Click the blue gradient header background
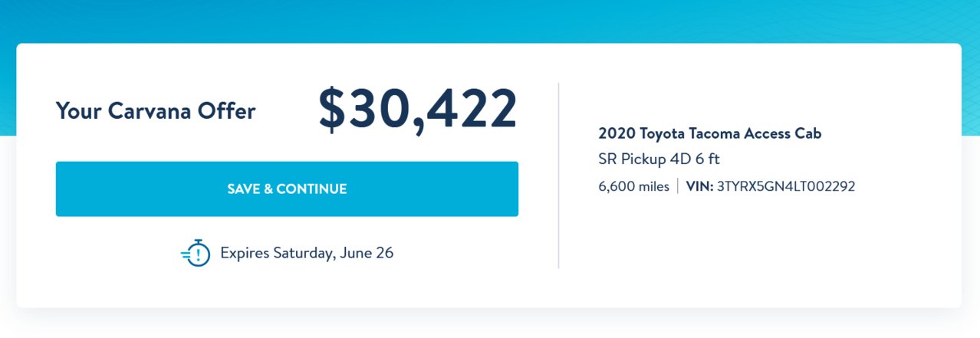 (x=491, y=19)
